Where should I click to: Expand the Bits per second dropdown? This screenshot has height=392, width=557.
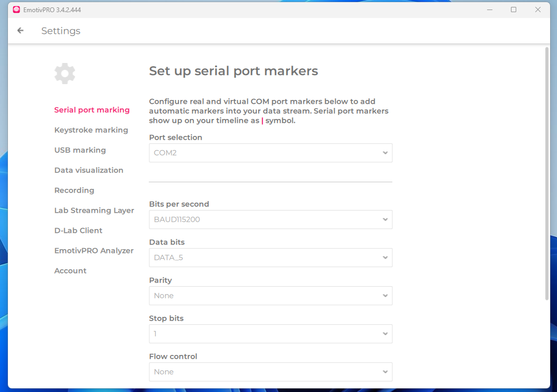271,220
